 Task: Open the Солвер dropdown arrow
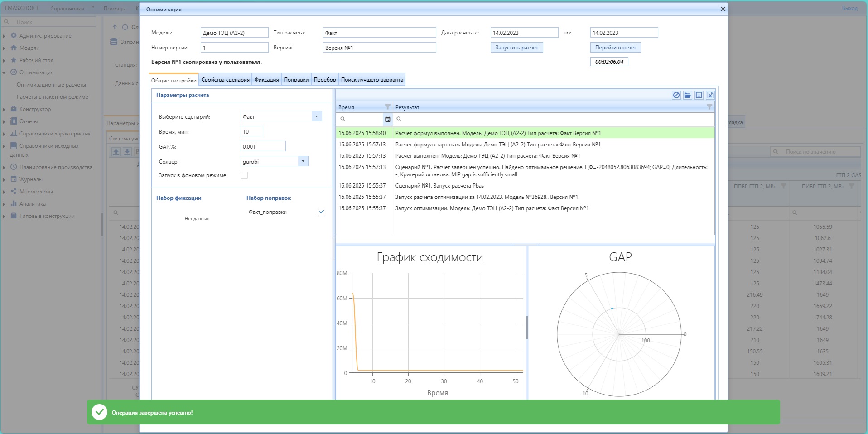pos(303,161)
